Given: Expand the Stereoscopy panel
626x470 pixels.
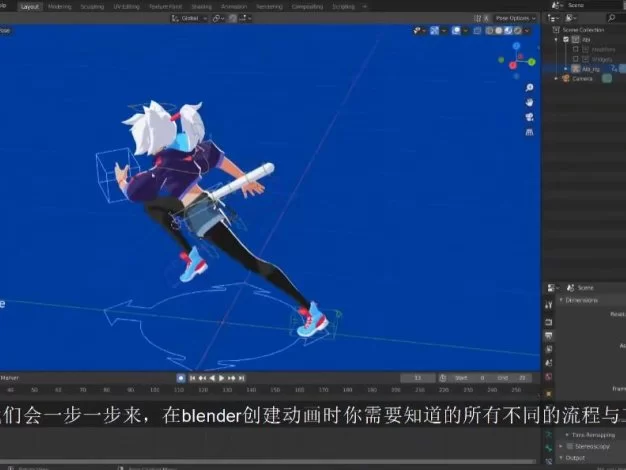Looking at the screenshot, I should [x=585, y=446].
